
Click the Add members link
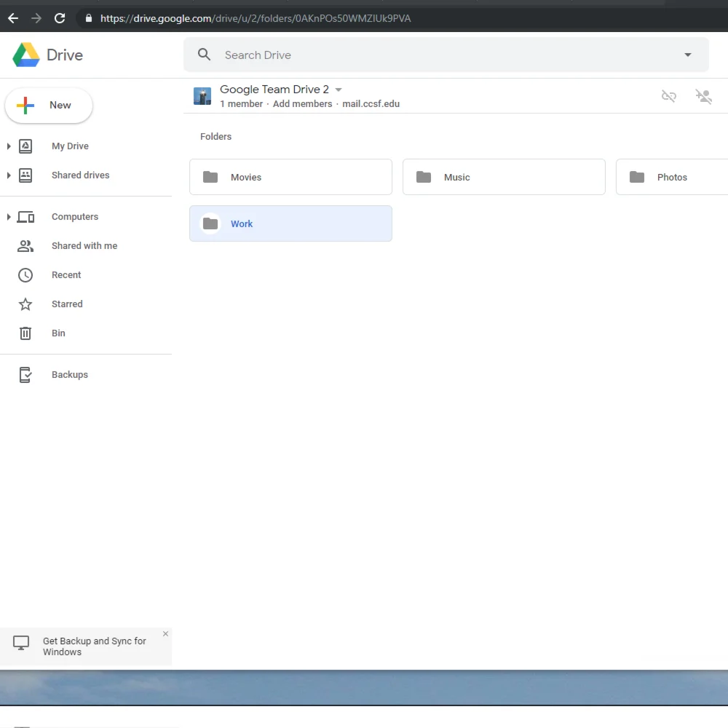click(302, 104)
